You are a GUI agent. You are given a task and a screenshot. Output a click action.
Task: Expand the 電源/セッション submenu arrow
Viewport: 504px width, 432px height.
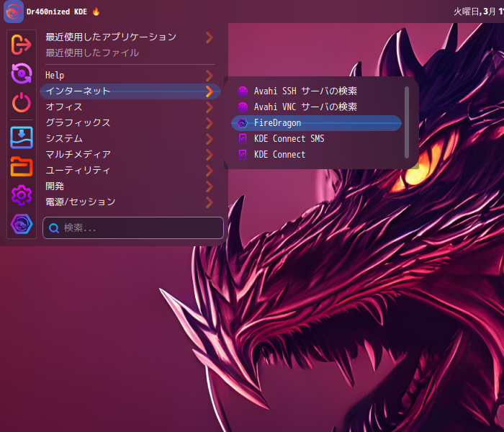(210, 202)
